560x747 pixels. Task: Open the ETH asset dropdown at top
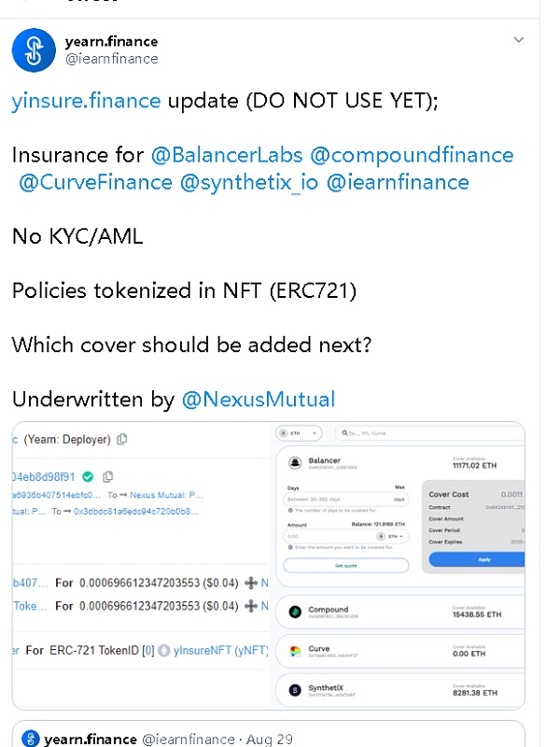pyautogui.click(x=299, y=433)
